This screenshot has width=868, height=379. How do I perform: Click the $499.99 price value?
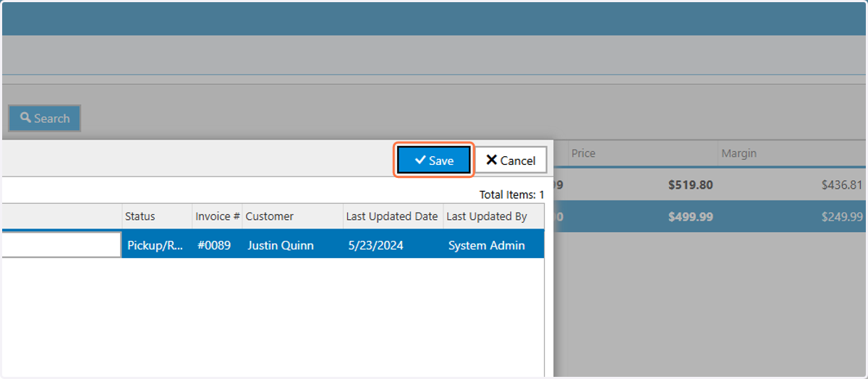point(690,216)
